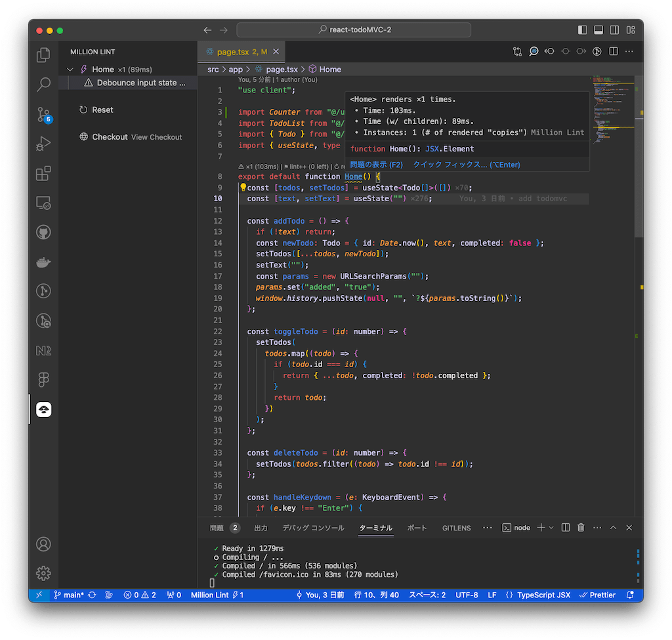Open the 問題 panel tab
The image size is (672, 640).
click(x=218, y=528)
